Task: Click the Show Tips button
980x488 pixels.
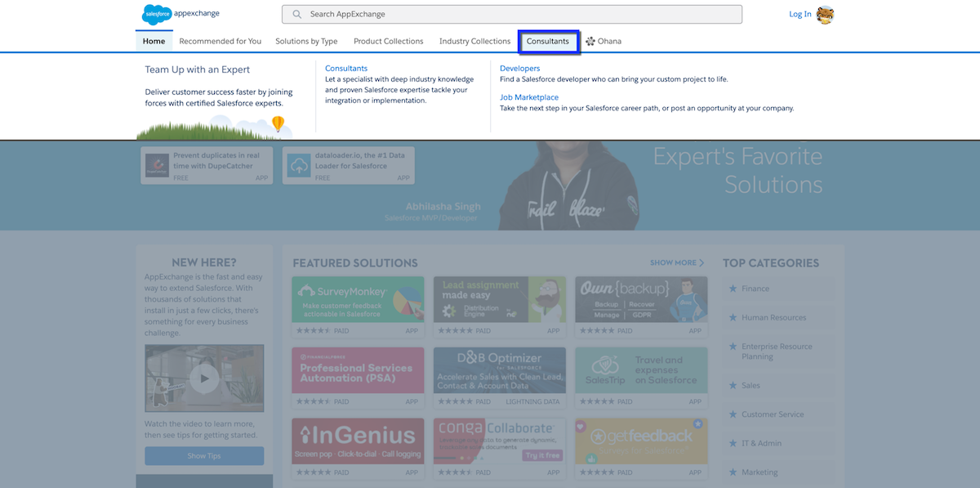Action: coord(204,456)
